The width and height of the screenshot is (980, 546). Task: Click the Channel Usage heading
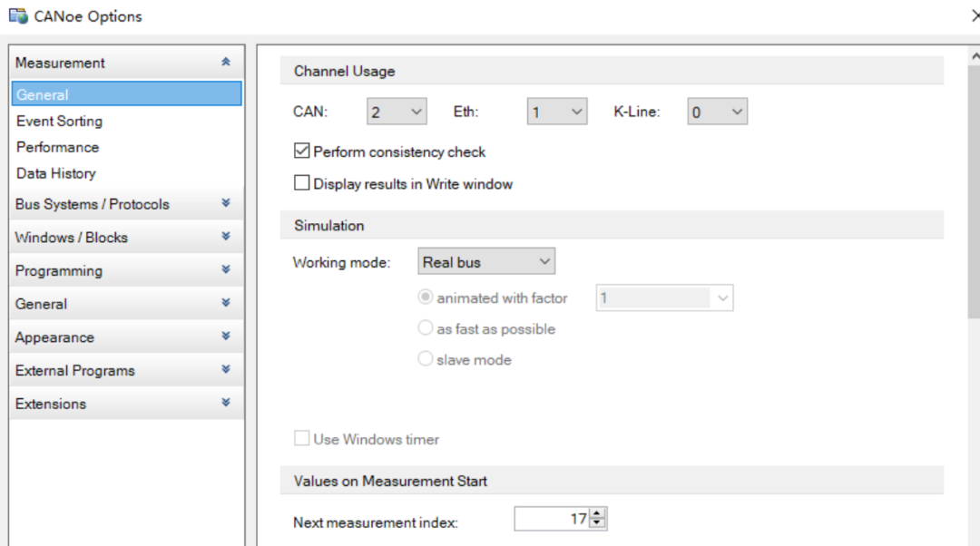(x=345, y=72)
